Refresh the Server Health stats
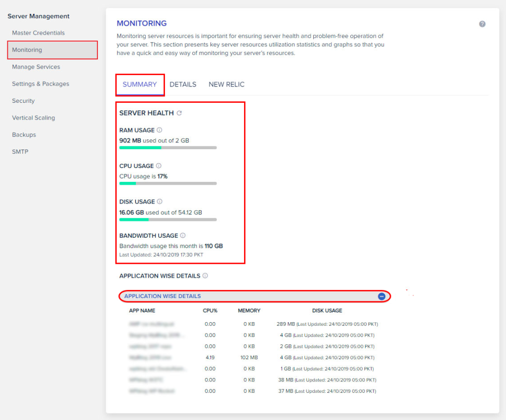The height and width of the screenshot is (420, 506). (x=179, y=113)
